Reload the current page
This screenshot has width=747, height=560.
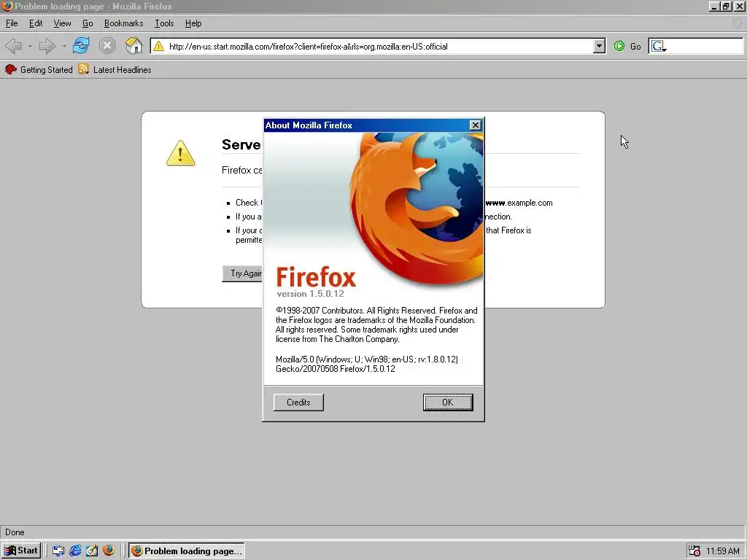[x=80, y=46]
